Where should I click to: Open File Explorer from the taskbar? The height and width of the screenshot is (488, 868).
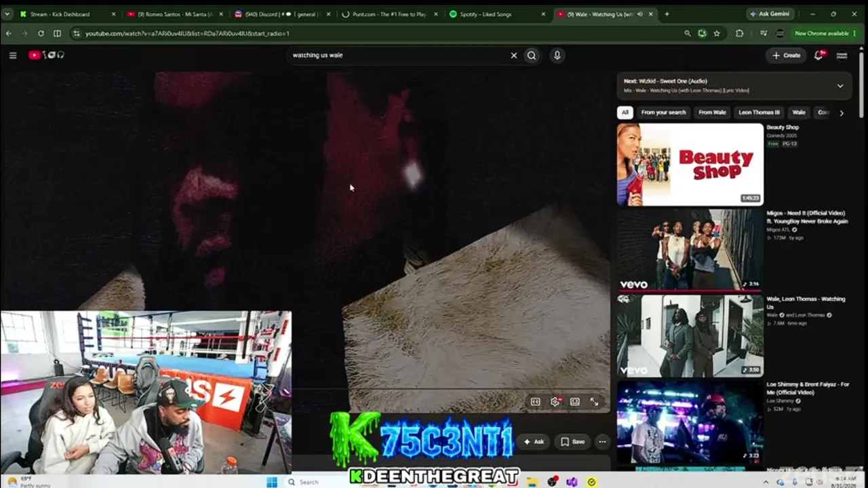point(534,482)
